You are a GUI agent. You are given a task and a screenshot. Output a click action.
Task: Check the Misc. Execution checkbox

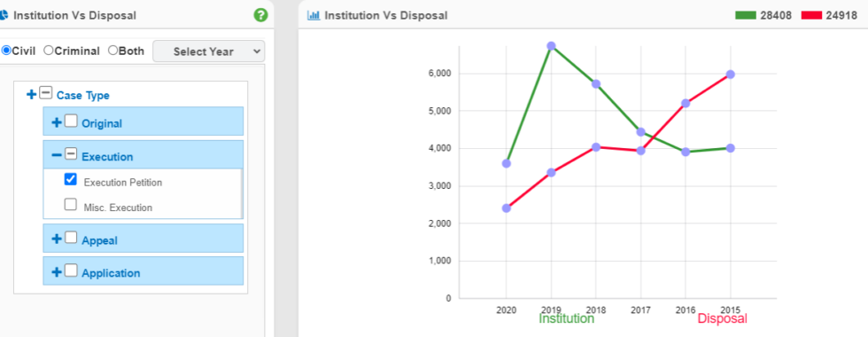[x=70, y=205]
